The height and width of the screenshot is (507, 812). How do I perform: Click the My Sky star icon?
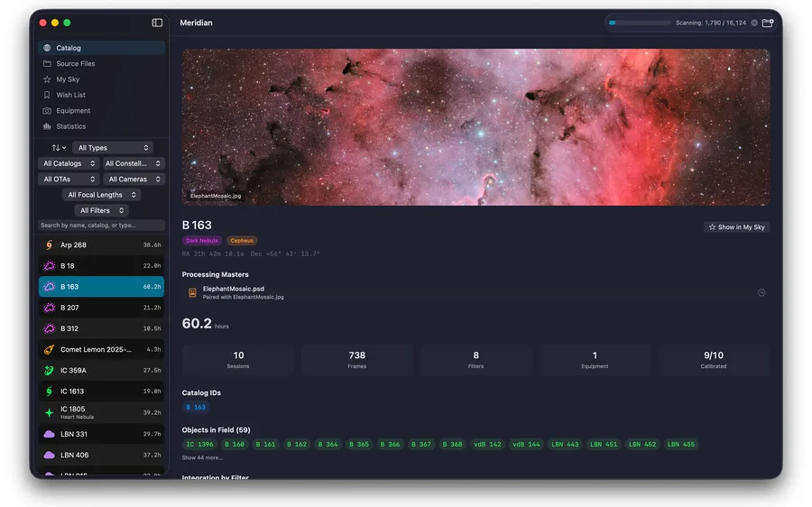47,79
